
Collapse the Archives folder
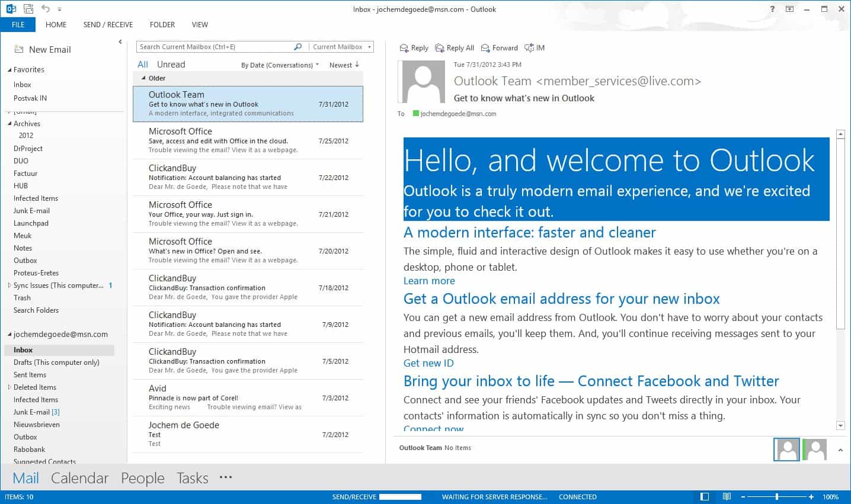click(9, 124)
